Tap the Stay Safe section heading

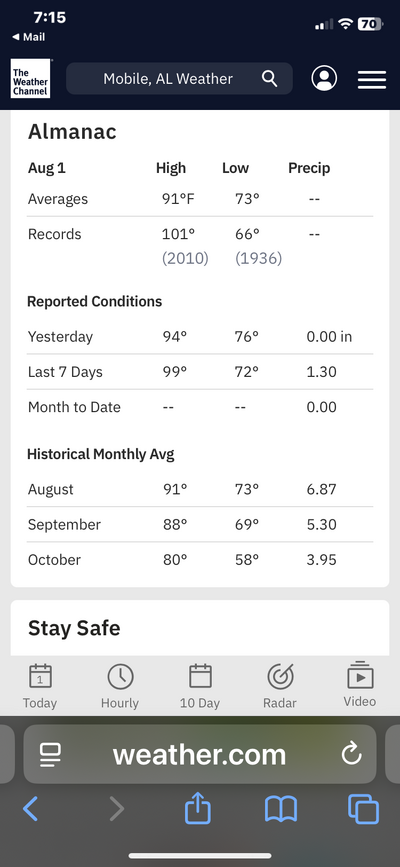point(74,628)
